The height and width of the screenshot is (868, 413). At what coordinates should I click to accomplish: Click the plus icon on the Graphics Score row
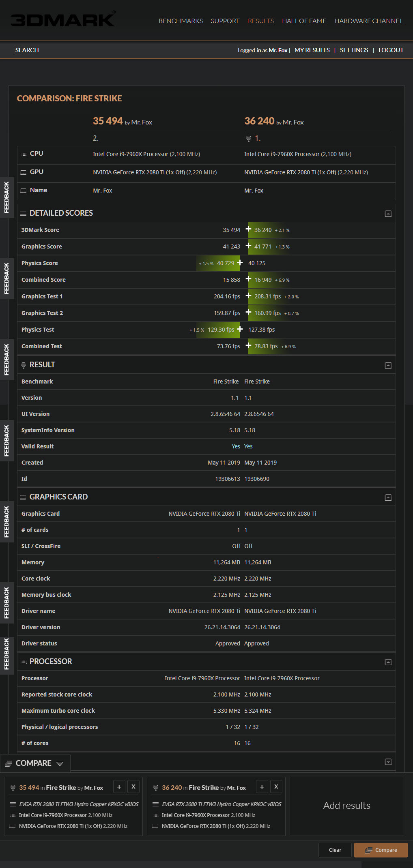[x=249, y=246]
